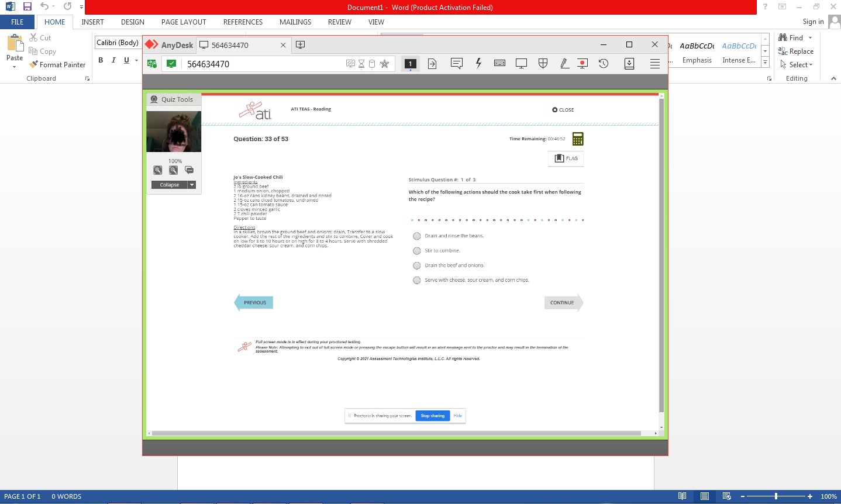Open the quiz calculator icon
The width and height of the screenshot is (841, 504).
click(578, 139)
